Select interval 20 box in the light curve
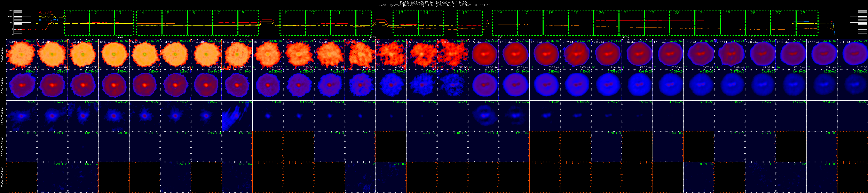 point(606,23)
